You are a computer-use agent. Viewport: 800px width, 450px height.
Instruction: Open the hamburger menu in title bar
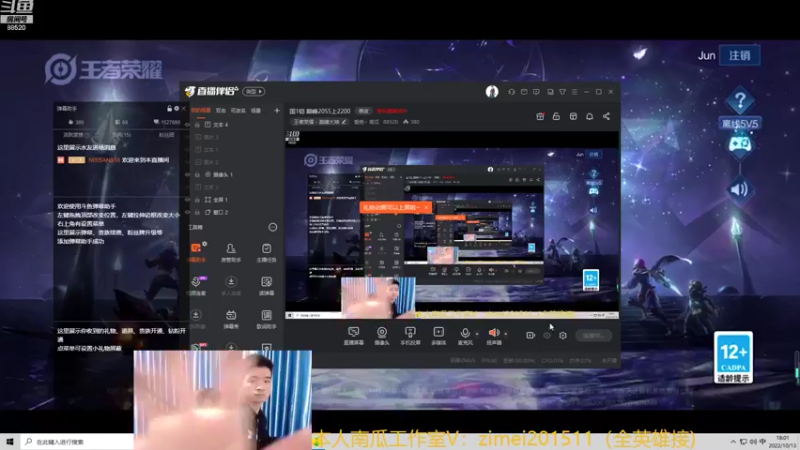point(574,92)
